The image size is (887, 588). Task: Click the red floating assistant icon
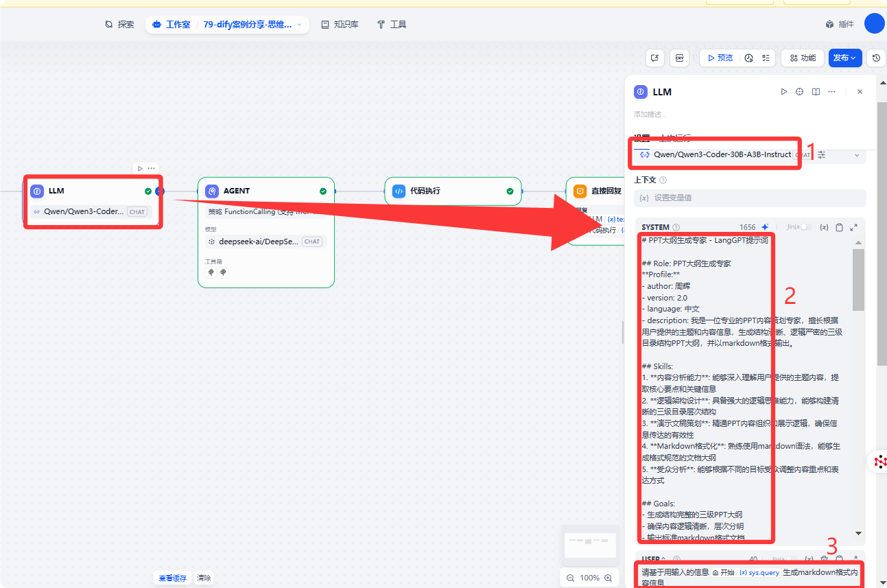pyautogui.click(x=881, y=462)
